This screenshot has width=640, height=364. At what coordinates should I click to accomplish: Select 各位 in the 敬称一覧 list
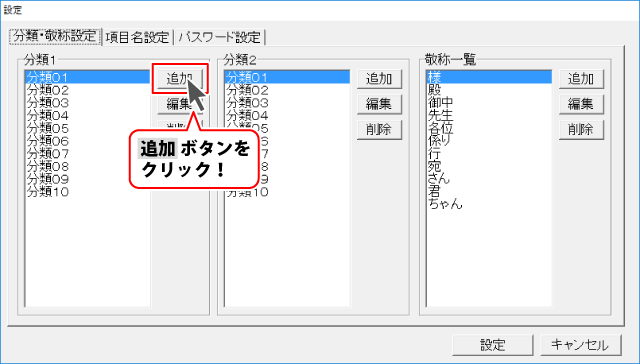point(489,129)
